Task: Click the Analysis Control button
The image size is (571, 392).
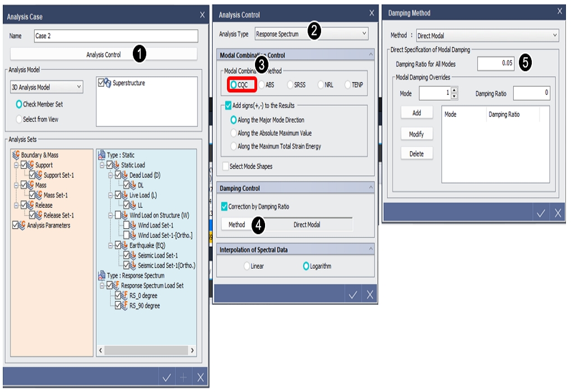Action: click(103, 53)
